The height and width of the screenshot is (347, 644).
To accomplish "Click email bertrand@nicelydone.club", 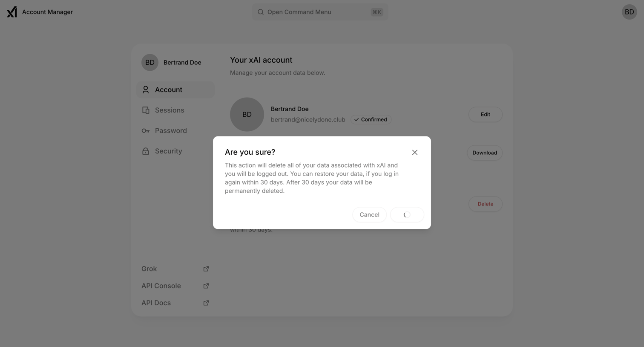I will (308, 119).
